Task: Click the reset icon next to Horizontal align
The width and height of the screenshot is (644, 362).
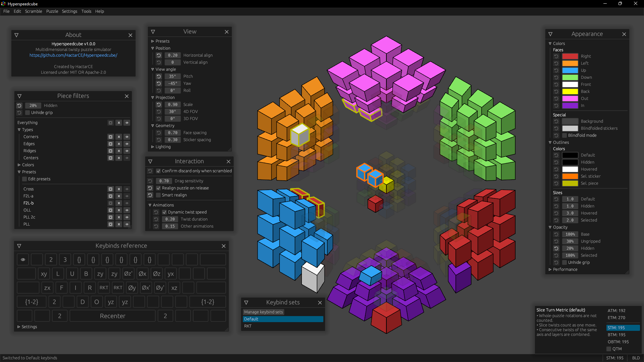Action: coord(158,55)
